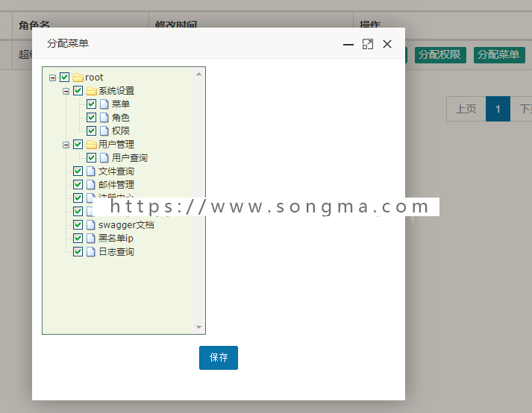532x413 pixels.
Task: Select the 菜单 tree label
Action: (121, 104)
